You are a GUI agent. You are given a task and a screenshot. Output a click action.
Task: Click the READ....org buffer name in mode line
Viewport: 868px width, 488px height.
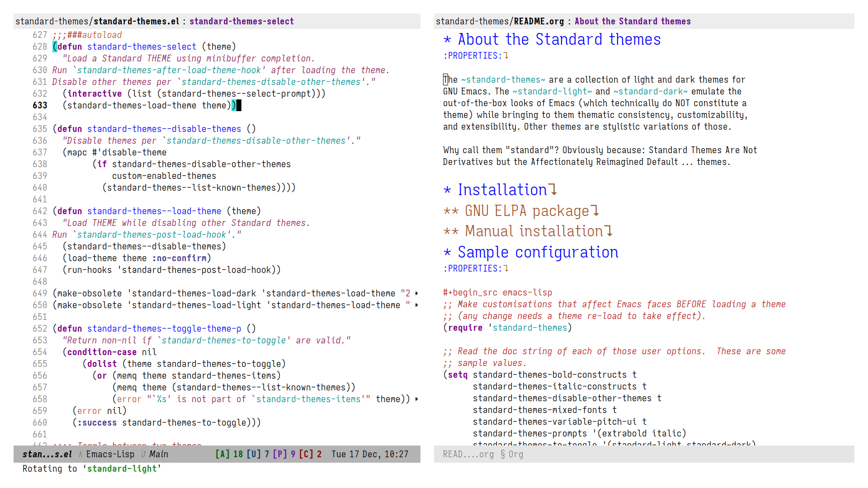pos(468,455)
